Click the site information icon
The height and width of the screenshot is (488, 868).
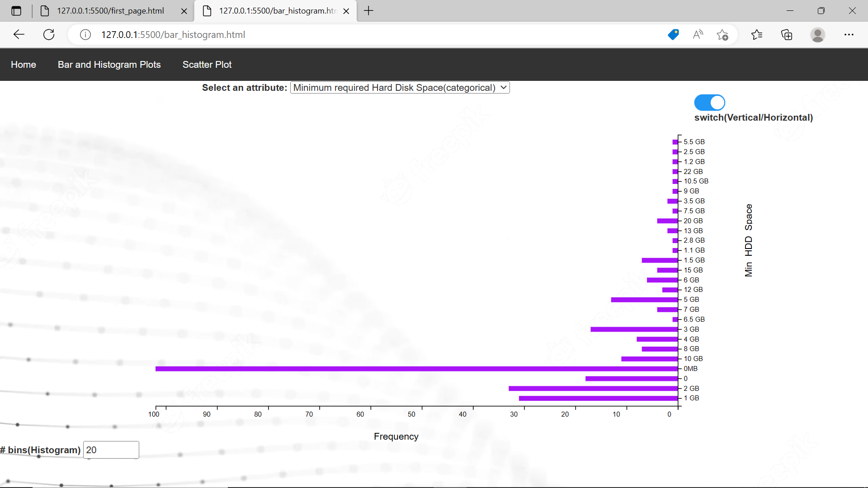(x=85, y=35)
